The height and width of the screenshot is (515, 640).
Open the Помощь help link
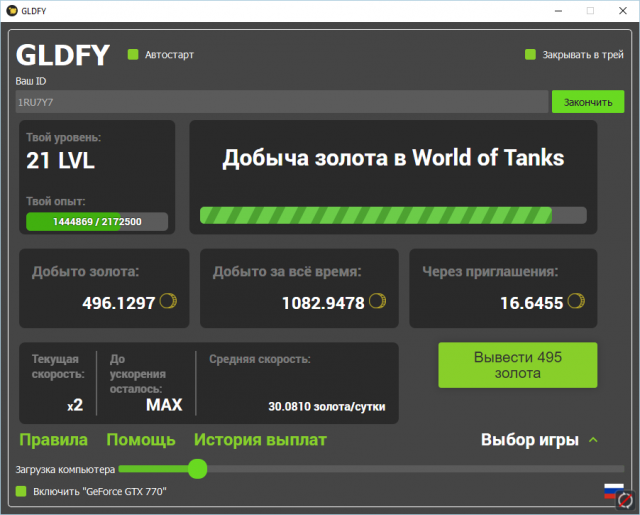(x=141, y=440)
